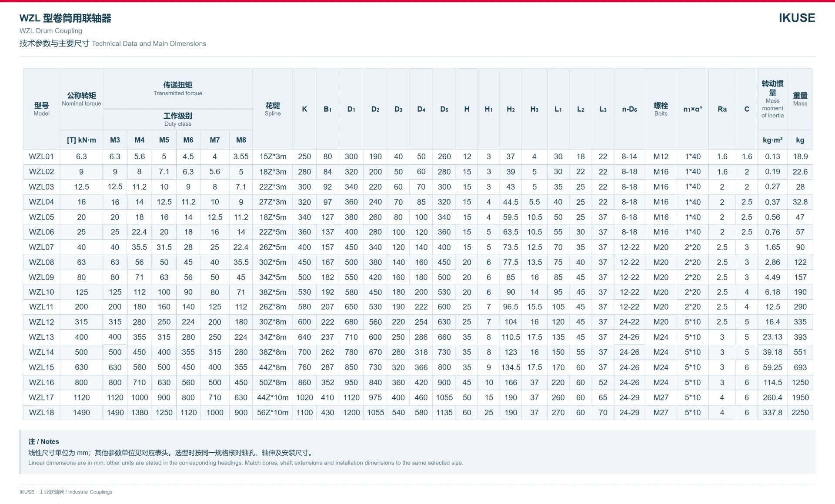
Task: Click WZL10's inertia value 6.18
Action: 772,292
